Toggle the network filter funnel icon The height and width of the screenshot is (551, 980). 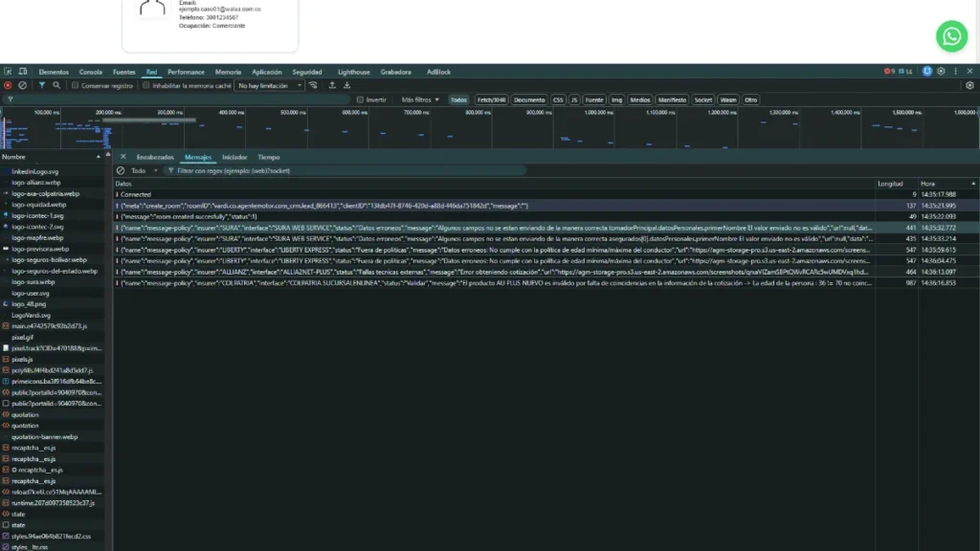click(x=42, y=85)
